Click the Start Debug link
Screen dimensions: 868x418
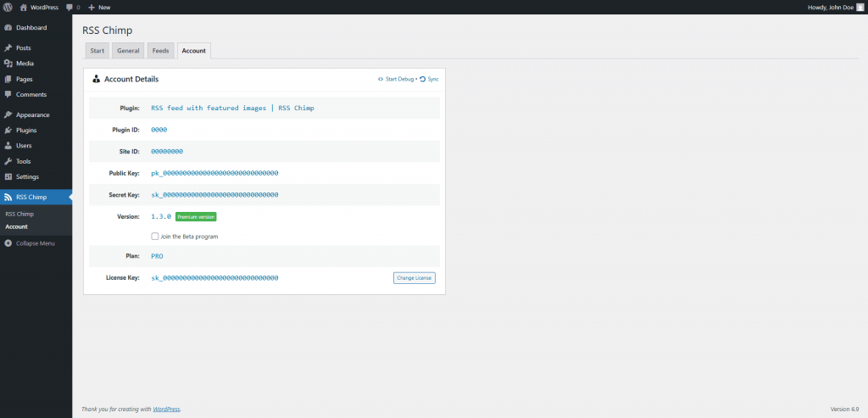(x=397, y=79)
